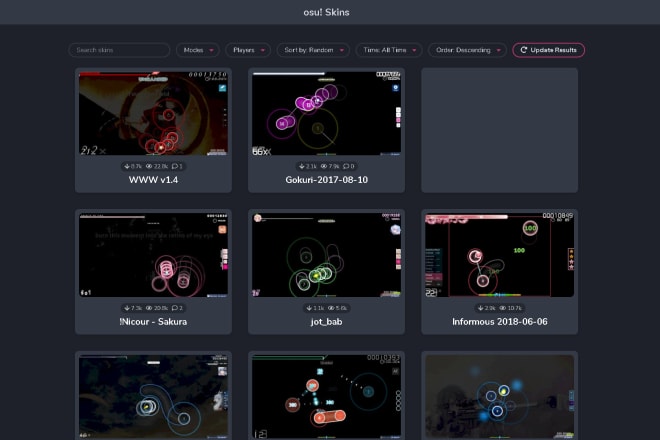Click the refresh icon in Update Results
Viewport: 660px width, 440px height.
coord(524,50)
